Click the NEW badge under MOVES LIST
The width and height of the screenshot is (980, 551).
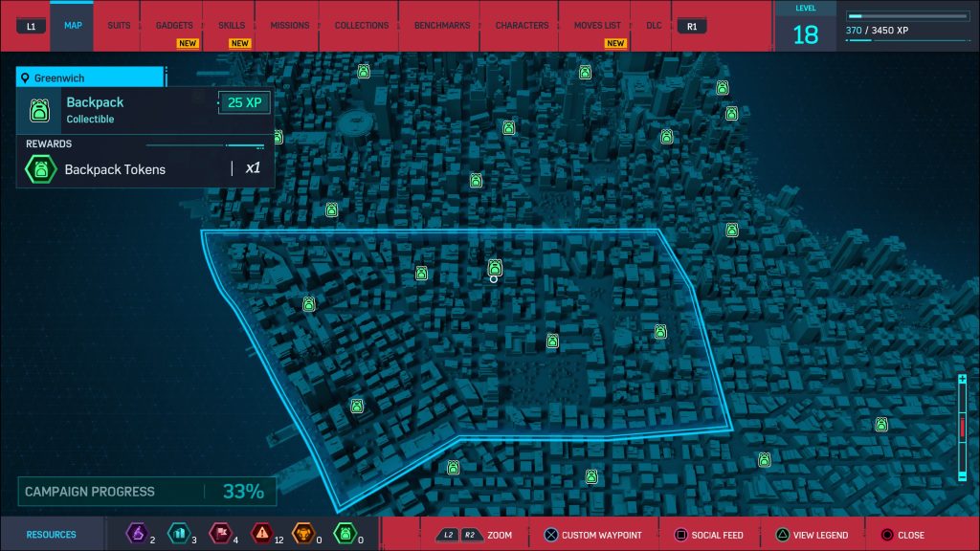tap(615, 43)
